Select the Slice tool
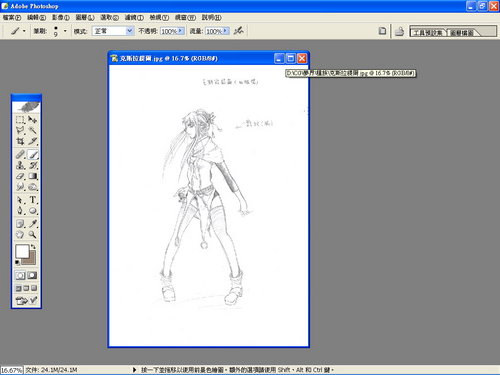The width and height of the screenshot is (500, 375). (33, 141)
